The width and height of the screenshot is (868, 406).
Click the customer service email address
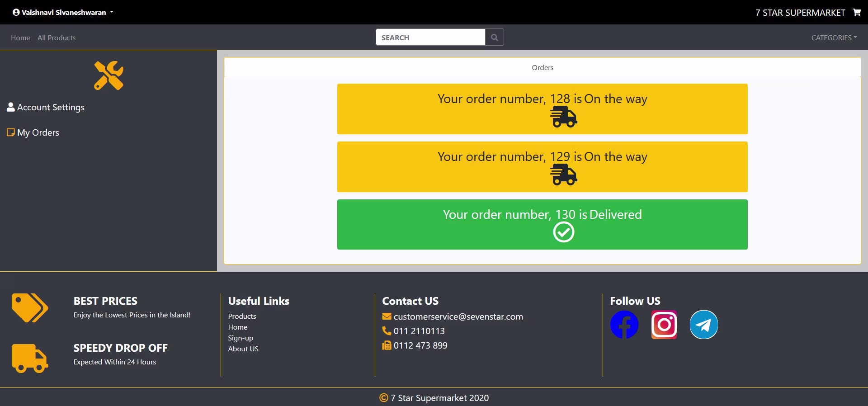click(458, 316)
